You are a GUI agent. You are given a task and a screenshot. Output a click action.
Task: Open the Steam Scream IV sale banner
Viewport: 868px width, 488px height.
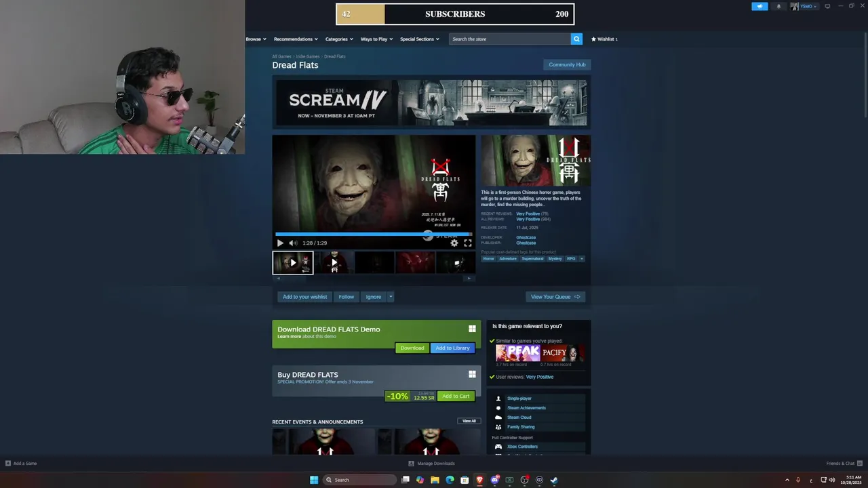click(x=431, y=102)
